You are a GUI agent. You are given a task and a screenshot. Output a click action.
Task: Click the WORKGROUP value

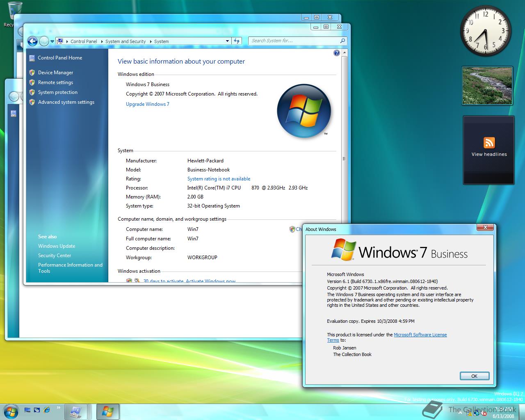point(202,258)
